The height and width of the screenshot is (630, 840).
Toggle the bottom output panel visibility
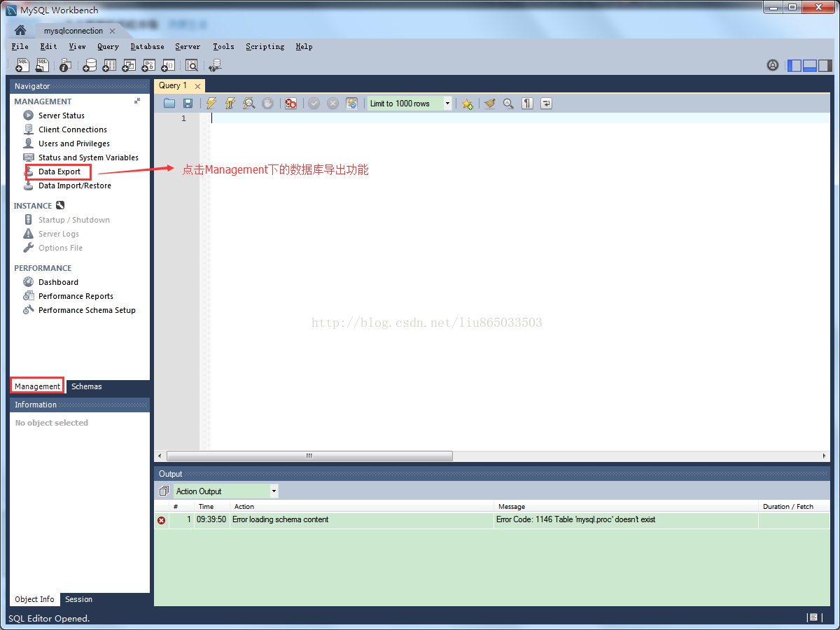tap(810, 65)
